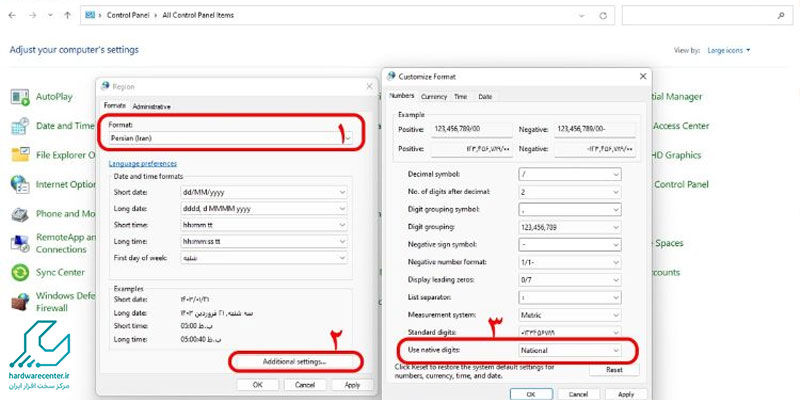
Task: Click Apply in the Customize Format dialog
Action: 626,394
